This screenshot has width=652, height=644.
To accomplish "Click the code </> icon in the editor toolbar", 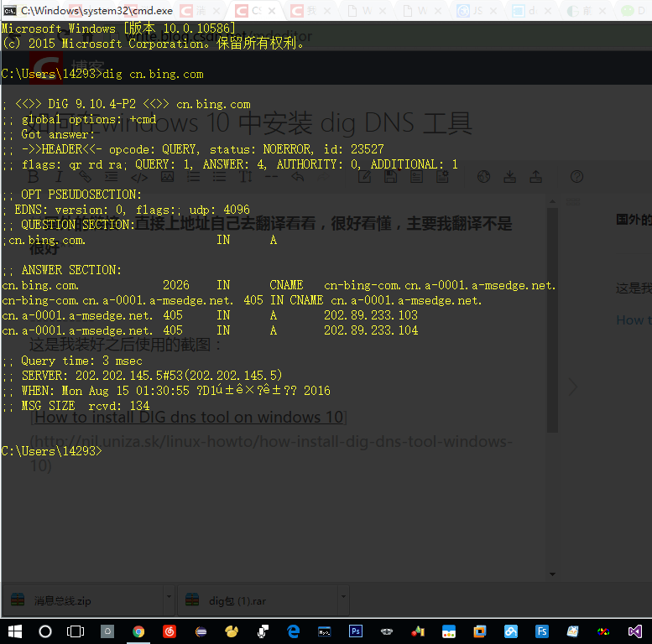I will point(139,178).
